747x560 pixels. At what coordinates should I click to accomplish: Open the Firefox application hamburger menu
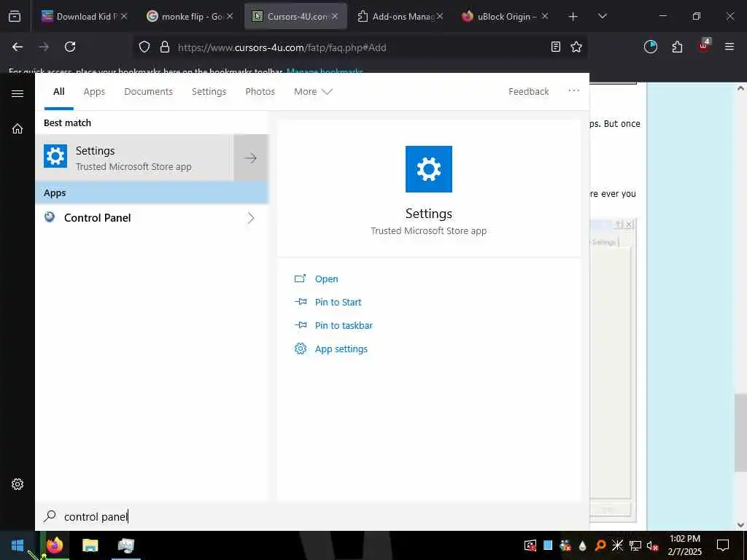point(729,47)
